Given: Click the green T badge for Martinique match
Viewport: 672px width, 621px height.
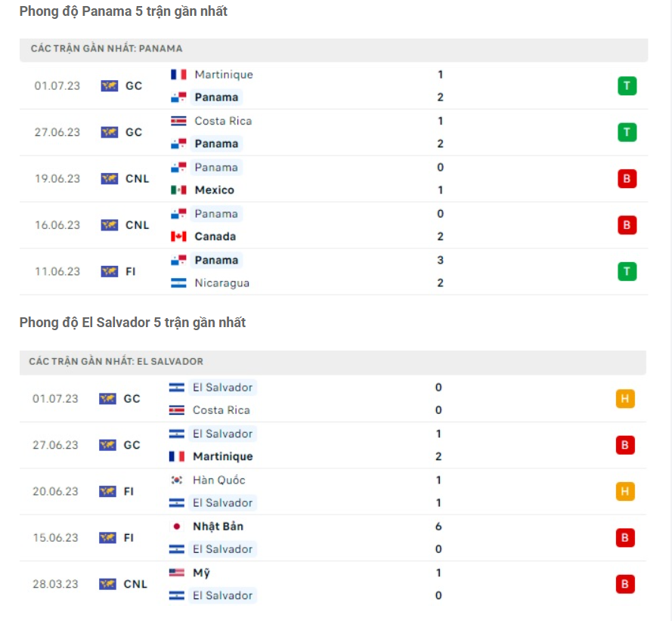Looking at the screenshot, I should 627,85.
